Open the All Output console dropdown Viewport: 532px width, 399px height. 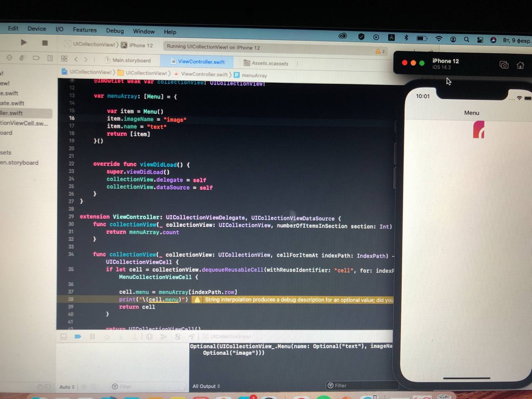click(x=206, y=386)
